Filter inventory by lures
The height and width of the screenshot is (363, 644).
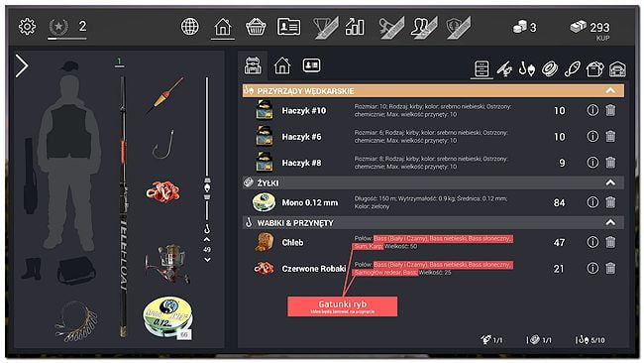point(572,69)
